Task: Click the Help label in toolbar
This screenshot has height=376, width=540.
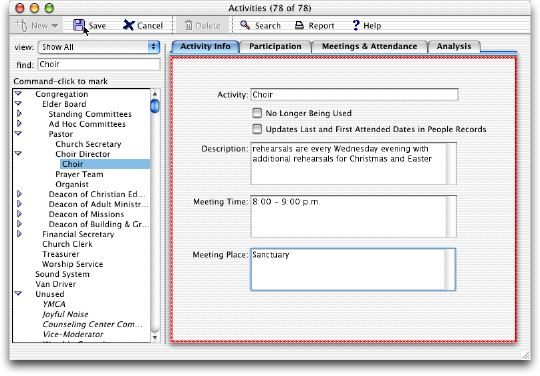Action: (x=372, y=26)
